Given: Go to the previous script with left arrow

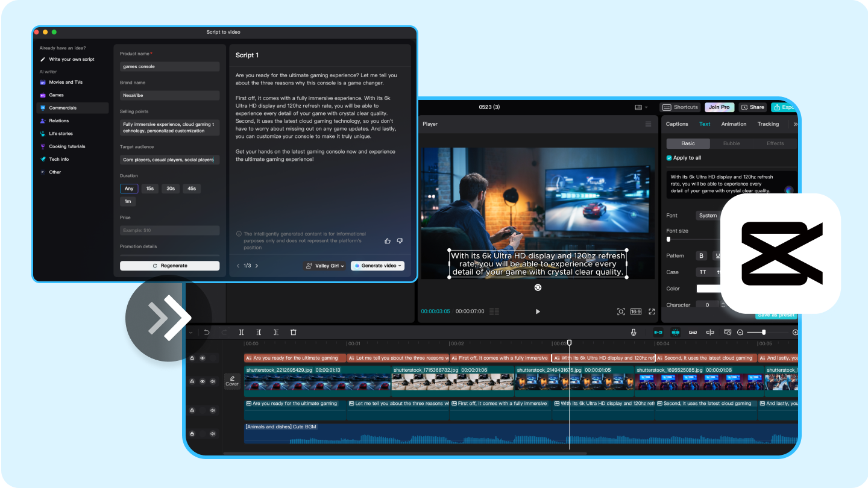Looking at the screenshot, I should click(238, 266).
